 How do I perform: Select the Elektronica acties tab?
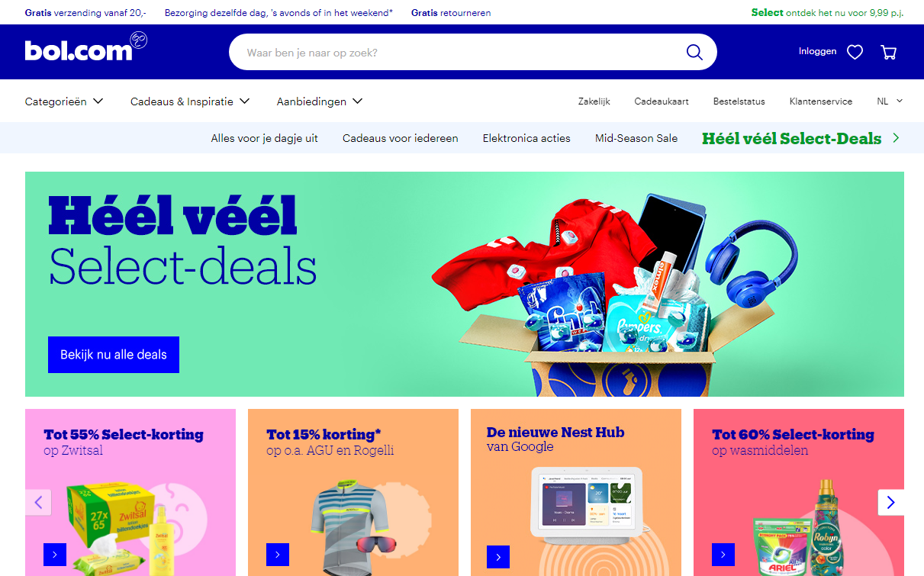pos(526,138)
